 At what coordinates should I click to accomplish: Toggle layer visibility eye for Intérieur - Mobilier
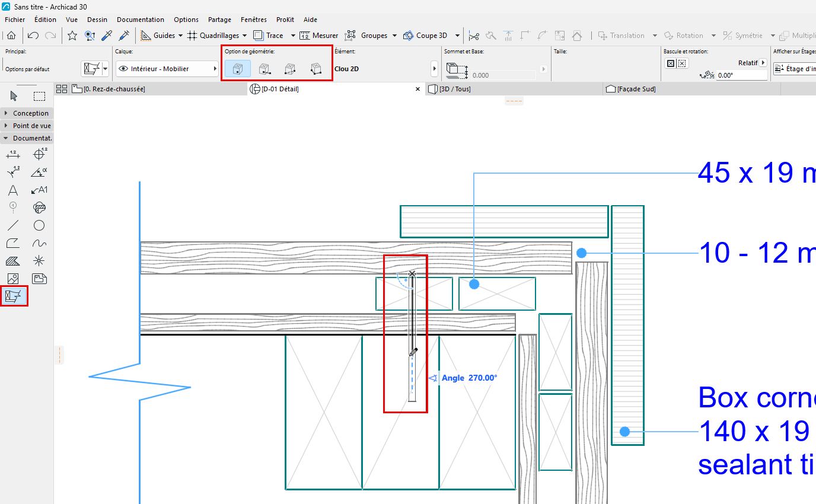pos(123,69)
